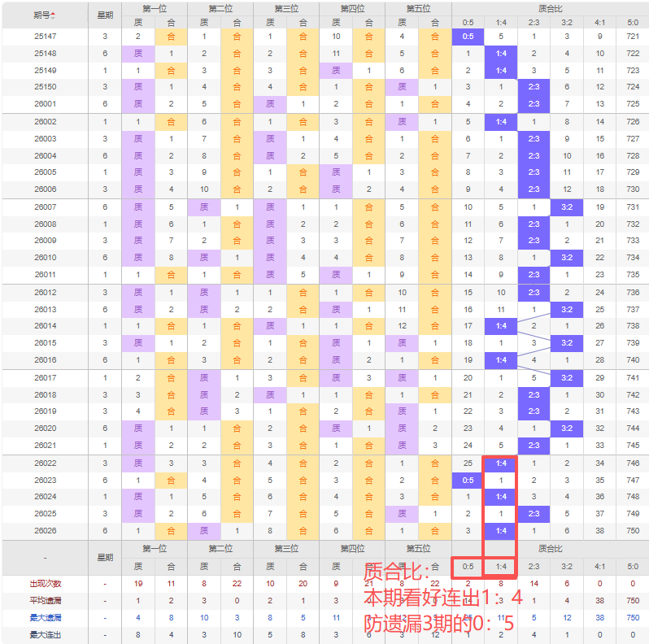The height and width of the screenshot is (644, 649).
Task: Click the highlighted 1:4 cell in row 26016
Action: [501, 360]
